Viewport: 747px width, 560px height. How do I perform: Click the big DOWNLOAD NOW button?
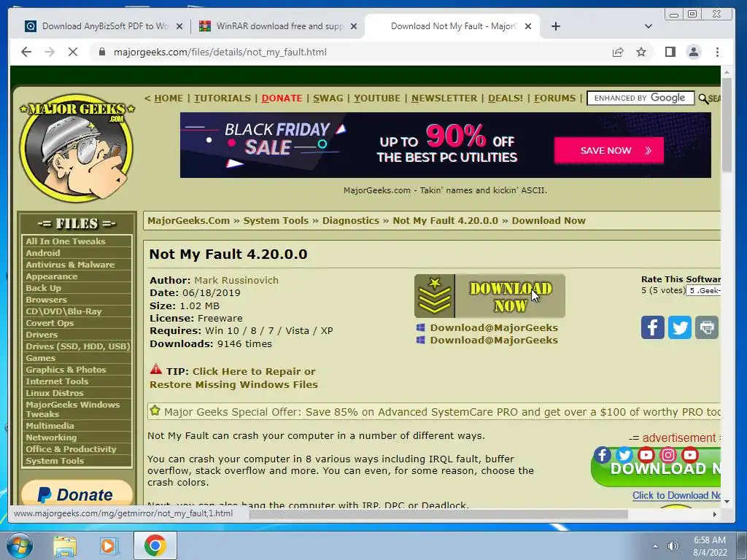(x=489, y=296)
